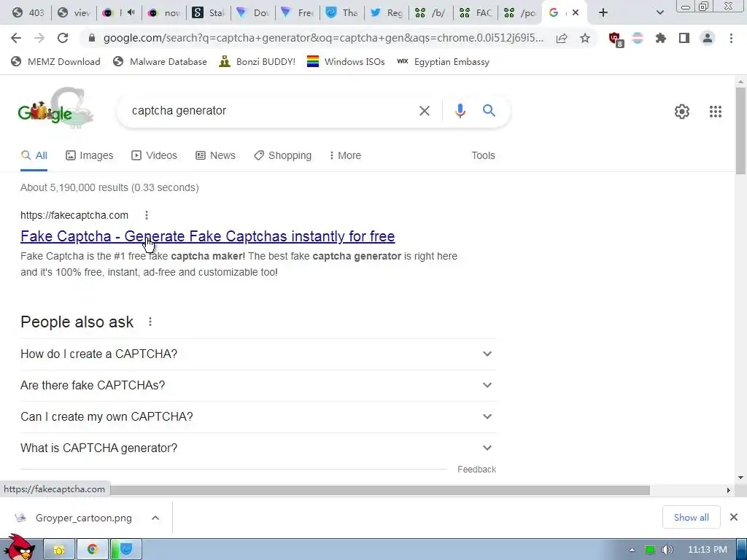Expand 'What is CAPTCHA generator?'
The height and width of the screenshot is (560, 747).
tap(258, 448)
